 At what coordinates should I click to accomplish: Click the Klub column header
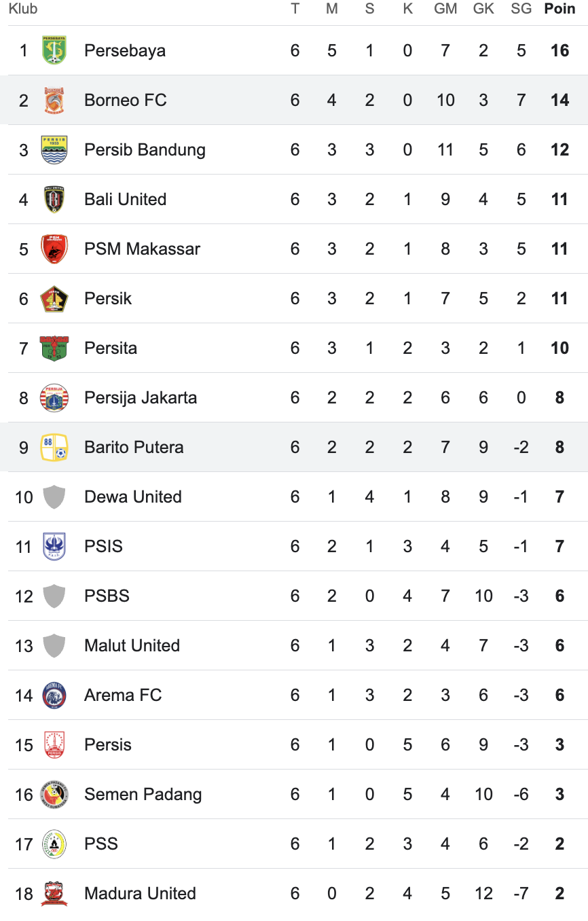[22, 9]
